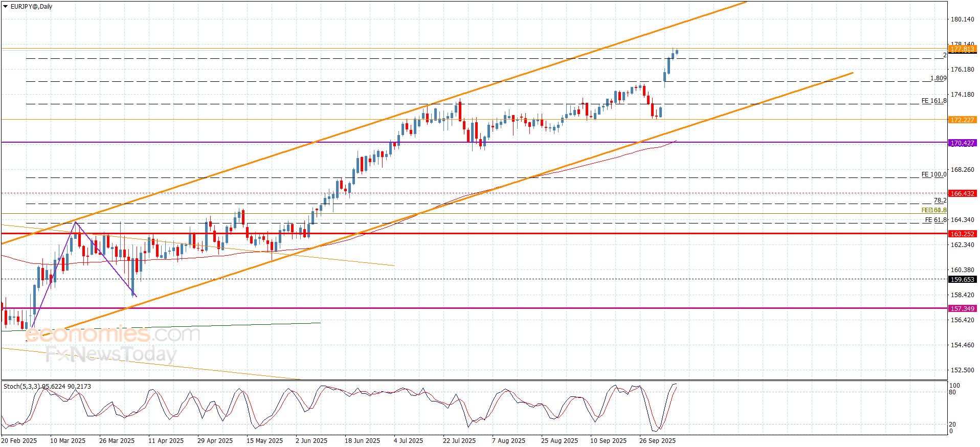Select the 4 Jul 2025 date marker
Image resolution: width=980 pixels, height=447 pixels.
(408, 440)
